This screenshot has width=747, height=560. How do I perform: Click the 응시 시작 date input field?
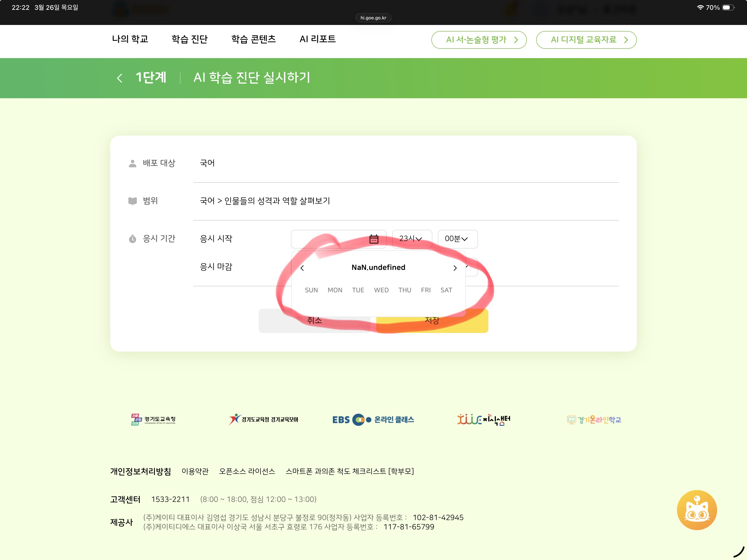(329, 239)
